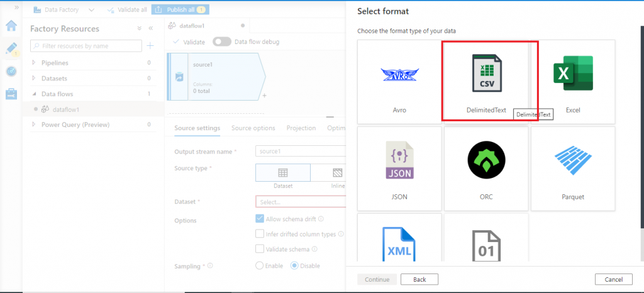
Task: Expand the left navigation sidebar chevrons
Action: click(16, 8)
